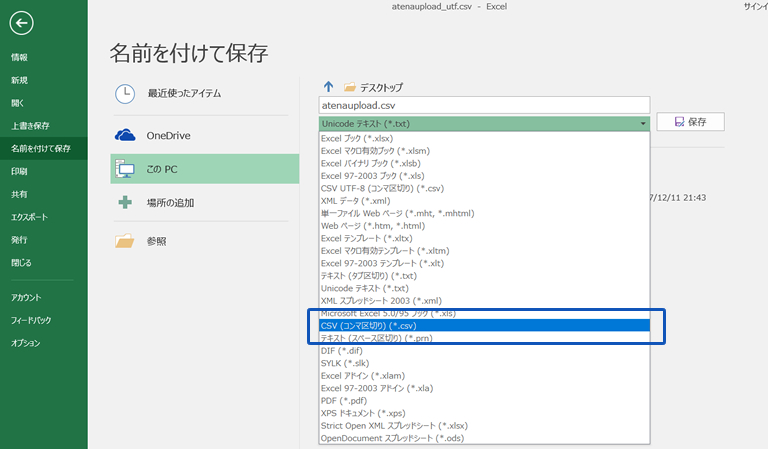Open the オプション settings link

[25, 343]
